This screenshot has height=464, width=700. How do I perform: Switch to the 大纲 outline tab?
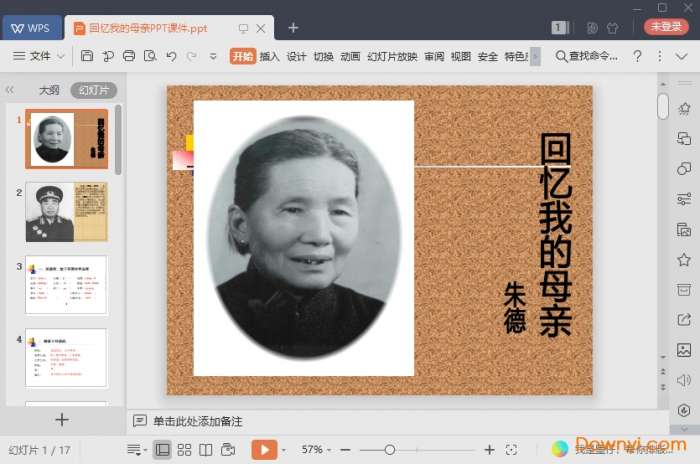click(49, 90)
